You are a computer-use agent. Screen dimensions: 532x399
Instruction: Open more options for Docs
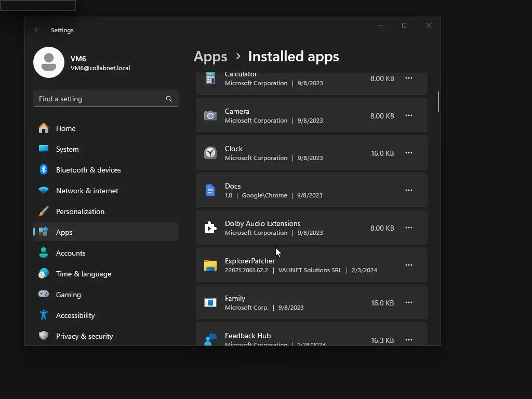click(409, 190)
